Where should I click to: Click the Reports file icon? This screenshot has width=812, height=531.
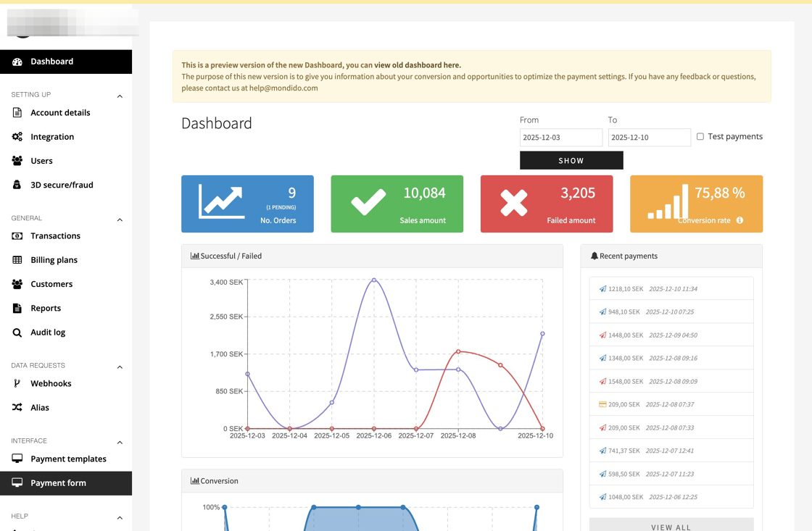coord(17,308)
